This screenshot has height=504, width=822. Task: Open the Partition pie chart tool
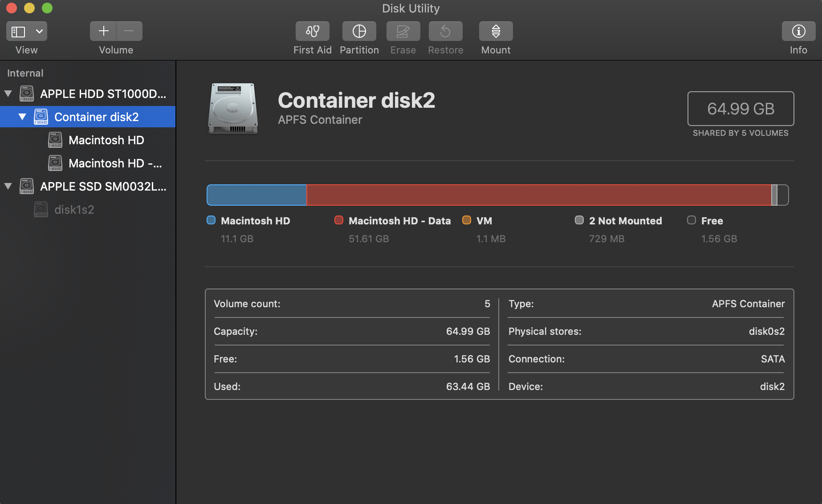(x=359, y=31)
